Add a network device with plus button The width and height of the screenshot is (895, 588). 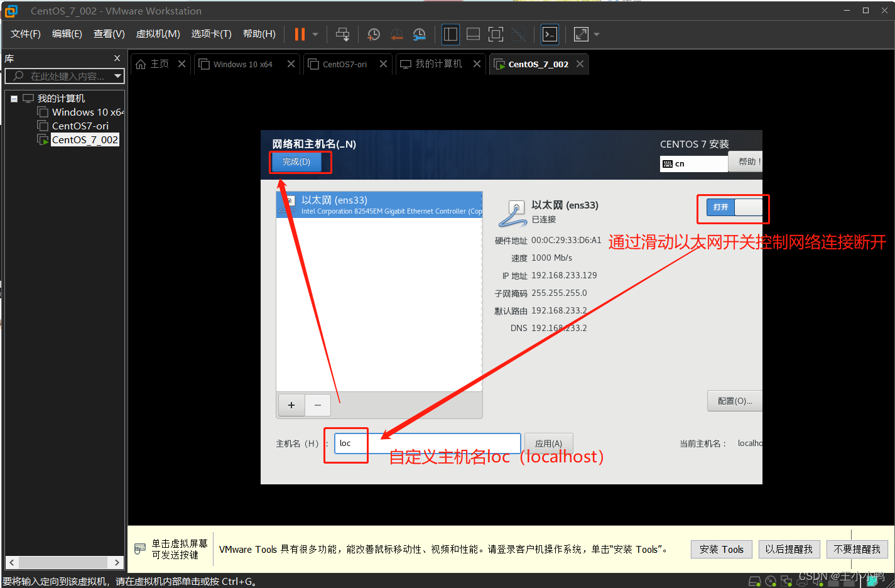pos(291,405)
